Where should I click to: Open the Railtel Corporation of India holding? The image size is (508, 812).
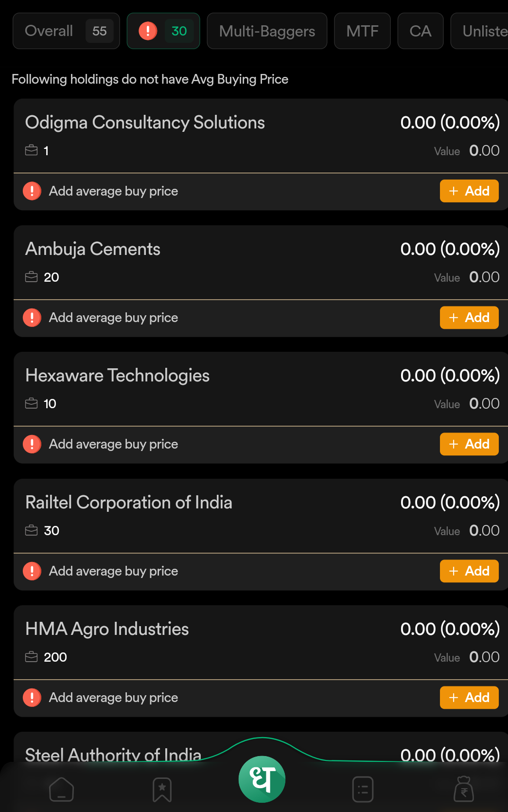pyautogui.click(x=261, y=516)
